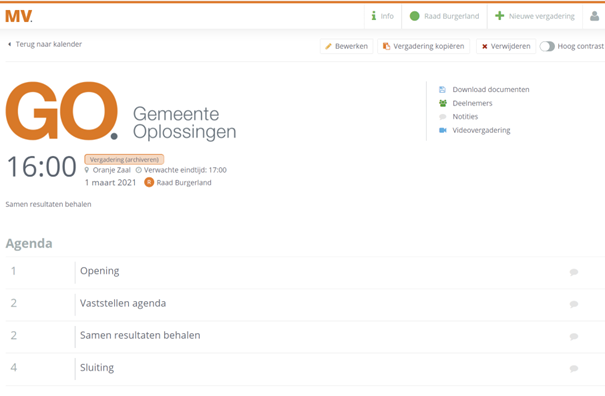Click comment icon for Vaststellen agenda
The image size is (605, 396).
click(574, 304)
